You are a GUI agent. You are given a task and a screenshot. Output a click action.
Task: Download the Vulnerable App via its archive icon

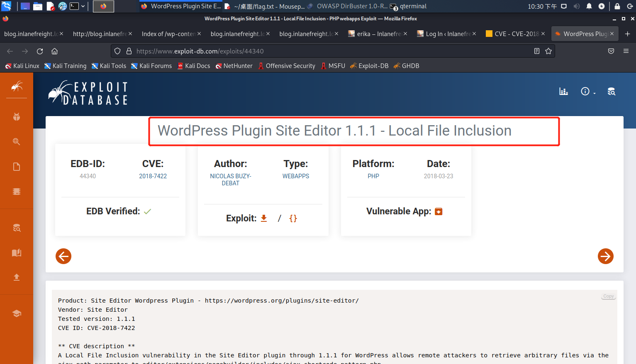point(439,211)
